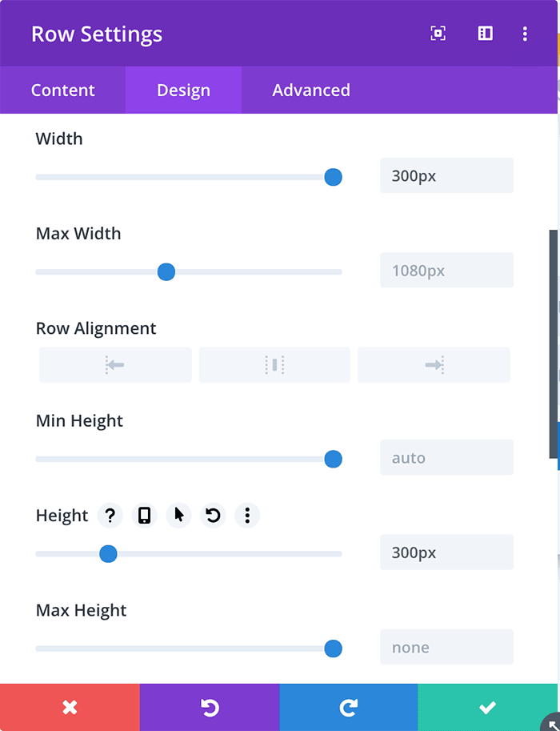Undo last change in purple footer button
Image resolution: width=560 pixels, height=731 pixels.
click(x=210, y=707)
